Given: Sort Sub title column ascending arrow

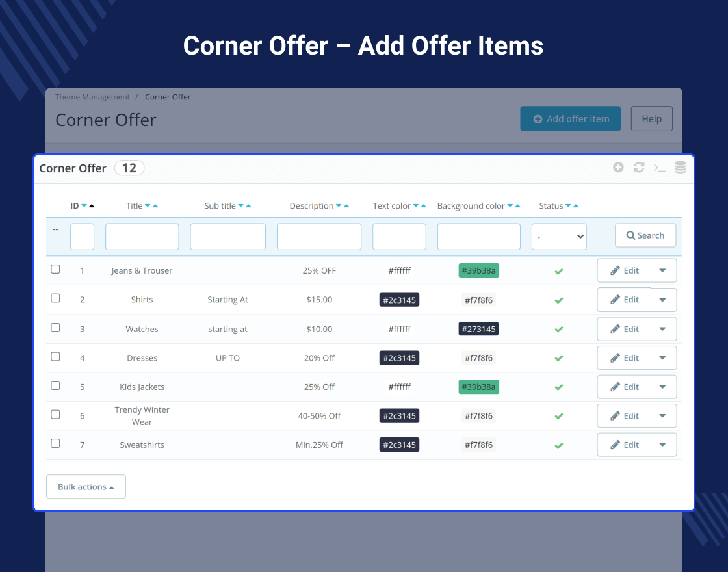Looking at the screenshot, I should pos(248,205).
